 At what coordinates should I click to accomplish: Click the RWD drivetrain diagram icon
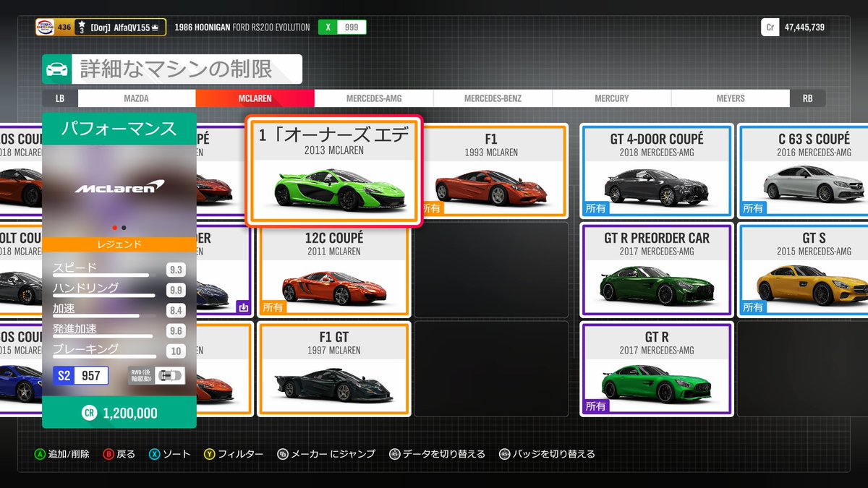click(x=169, y=375)
